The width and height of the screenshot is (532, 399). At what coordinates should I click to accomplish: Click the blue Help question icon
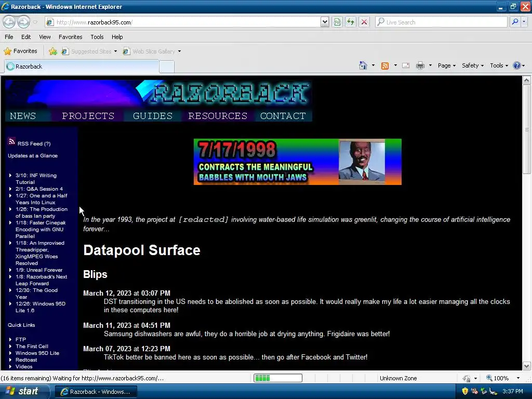(x=517, y=65)
